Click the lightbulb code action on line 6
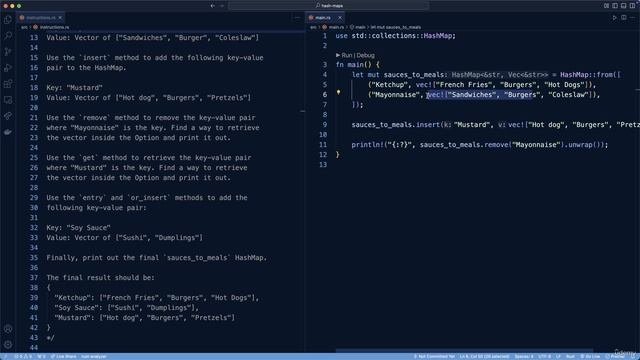This screenshot has width=640, height=360. 338,93
